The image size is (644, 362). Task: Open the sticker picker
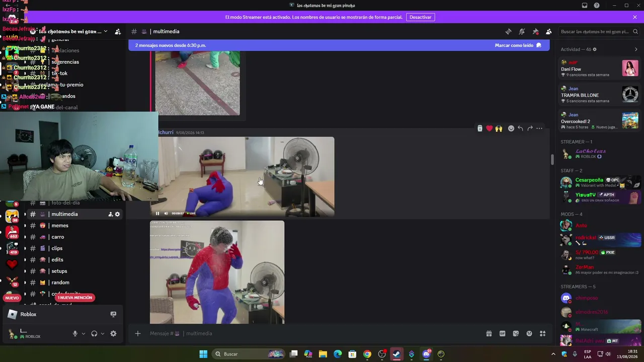tap(516, 333)
